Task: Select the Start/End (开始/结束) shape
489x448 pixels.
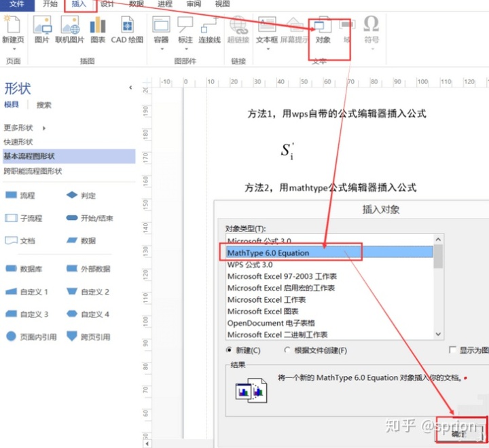Action: pos(90,218)
